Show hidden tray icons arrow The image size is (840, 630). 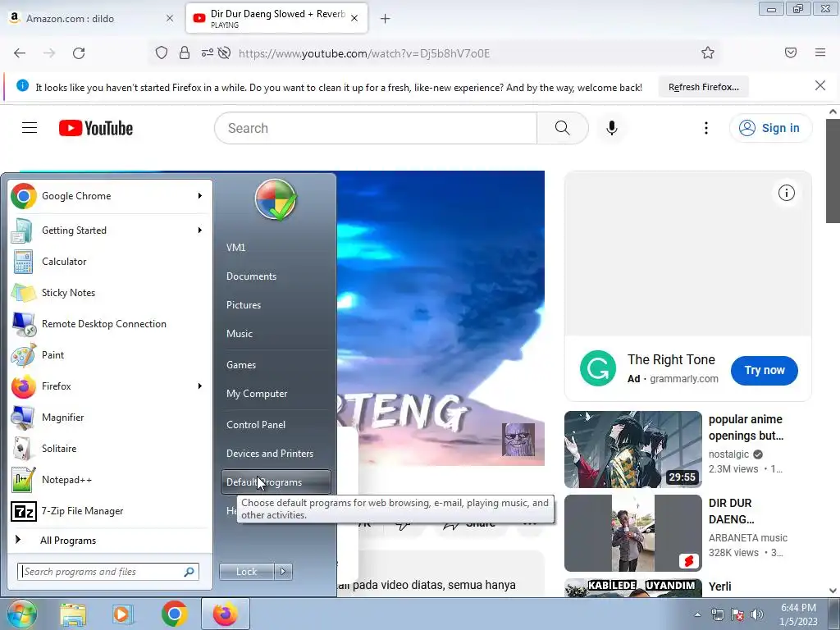tap(697, 615)
